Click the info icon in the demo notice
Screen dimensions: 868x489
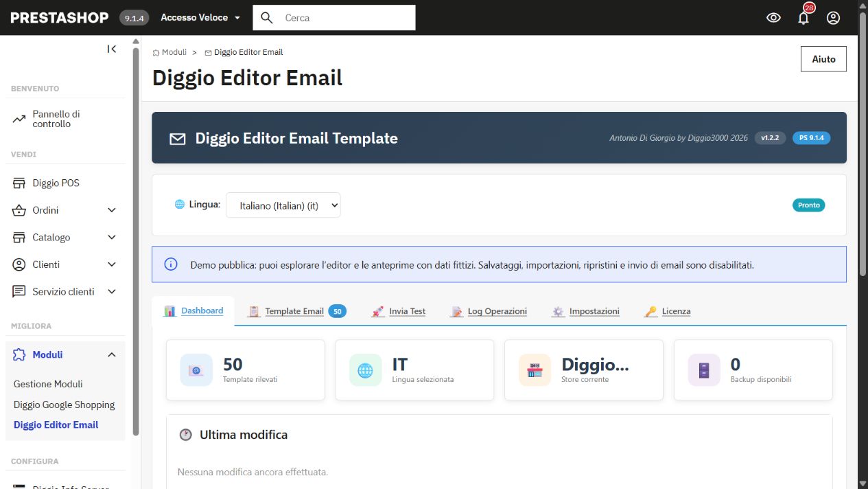171,264
